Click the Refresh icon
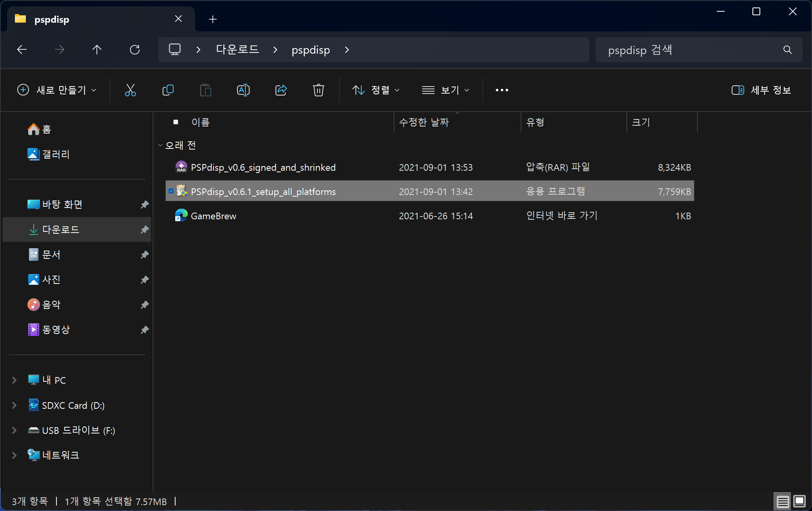Screen dimensions: 812x511 point(134,50)
